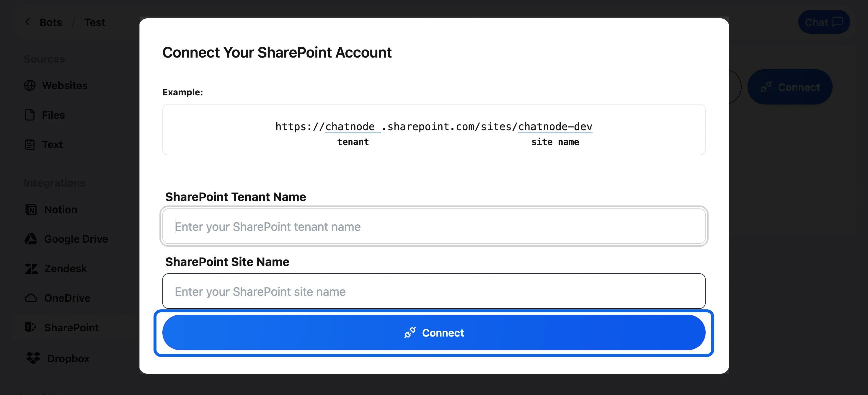Image resolution: width=868 pixels, height=395 pixels.
Task: Select the Test breadcrumb item
Action: click(95, 22)
